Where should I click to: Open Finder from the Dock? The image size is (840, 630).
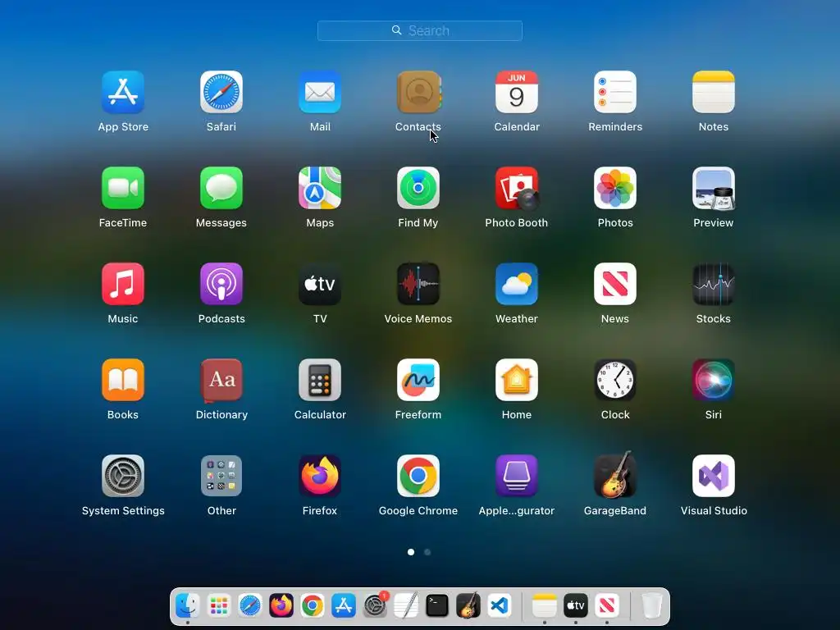(x=188, y=606)
